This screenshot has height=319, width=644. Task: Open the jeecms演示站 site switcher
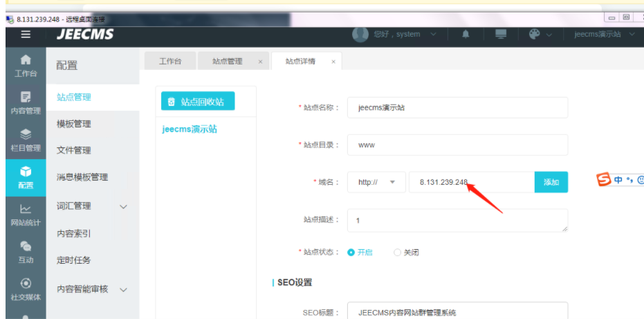tap(605, 35)
